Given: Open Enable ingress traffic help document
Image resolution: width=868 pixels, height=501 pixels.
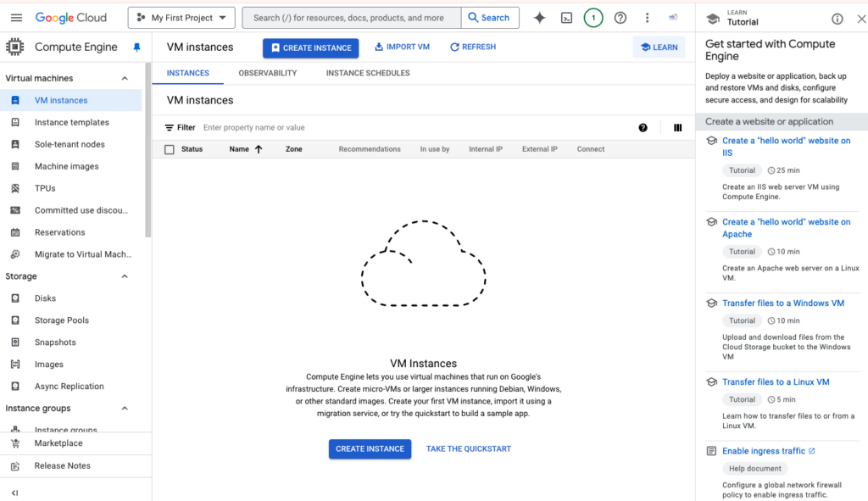Looking at the screenshot, I should [x=768, y=451].
